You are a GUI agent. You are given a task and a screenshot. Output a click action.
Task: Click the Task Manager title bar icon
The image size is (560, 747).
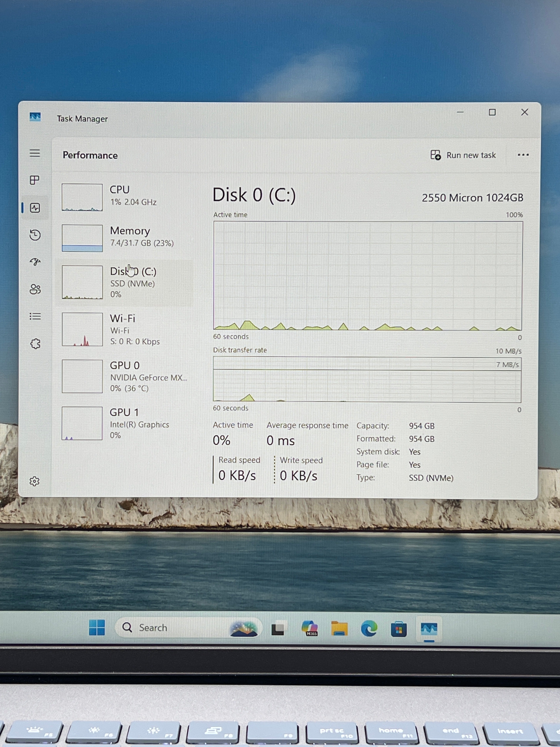click(x=35, y=117)
